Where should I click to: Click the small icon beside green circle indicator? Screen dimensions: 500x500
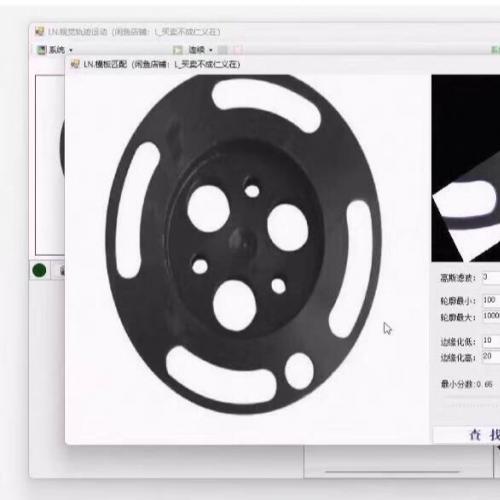tap(62, 270)
